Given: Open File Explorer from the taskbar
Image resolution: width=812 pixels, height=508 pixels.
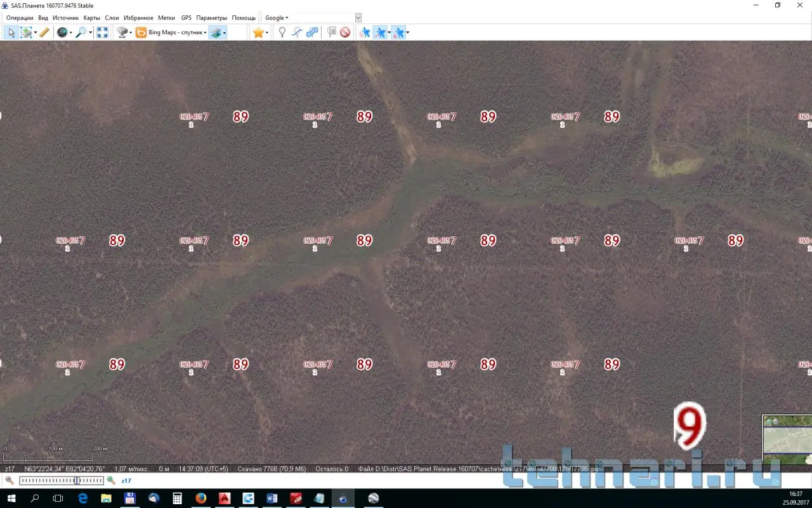Looking at the screenshot, I should 106,498.
